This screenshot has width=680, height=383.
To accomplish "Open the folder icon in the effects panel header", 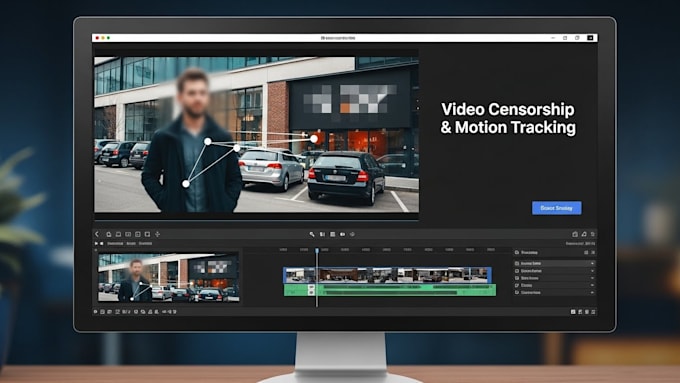I will (517, 252).
